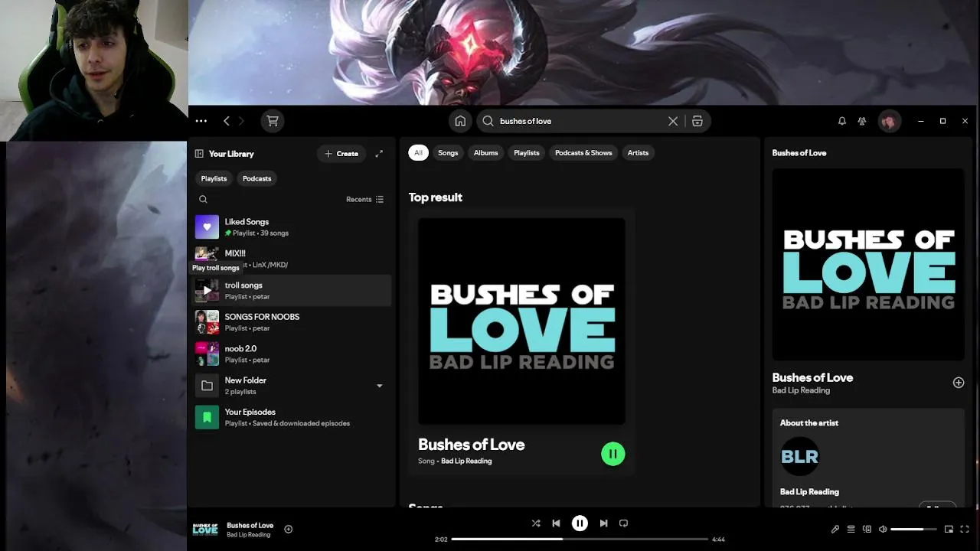Add now-playing song to Liked Songs in bottom bar
980x551 pixels.
pyautogui.click(x=288, y=529)
